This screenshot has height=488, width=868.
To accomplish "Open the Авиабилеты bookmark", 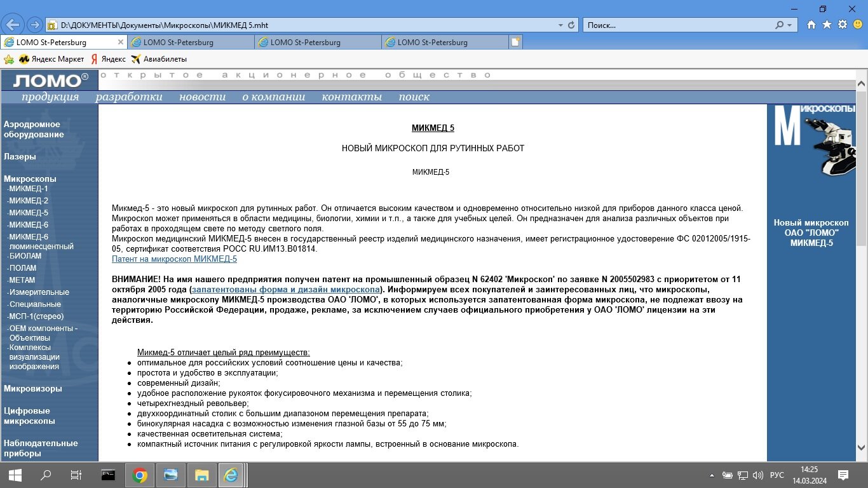I will 159,59.
